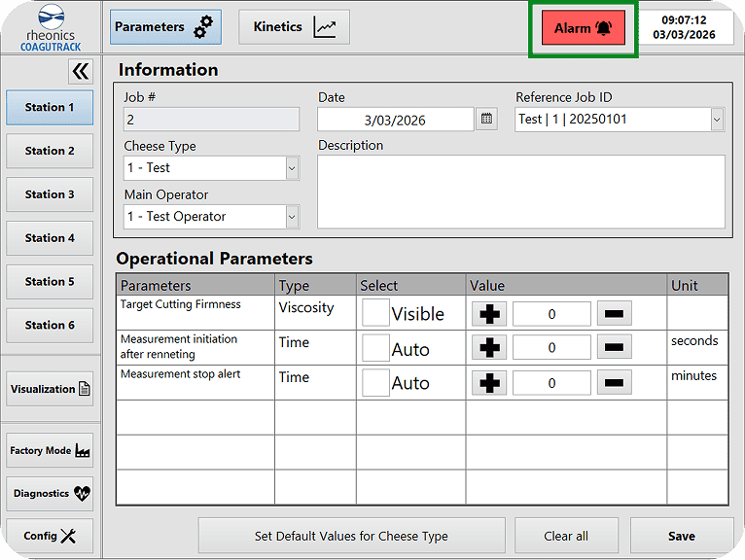This screenshot has height=560, width=745.
Task: Open the calendar date picker icon
Action: (487, 120)
